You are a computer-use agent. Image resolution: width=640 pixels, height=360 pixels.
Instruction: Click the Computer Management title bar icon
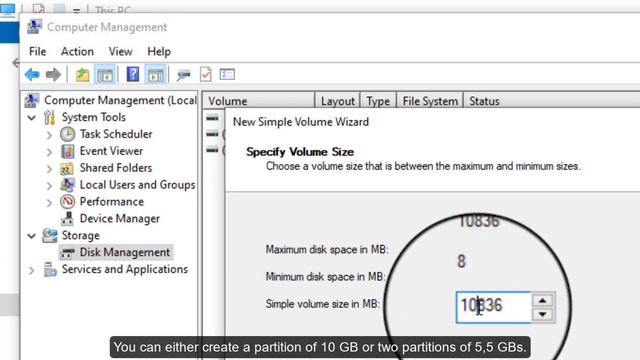(x=34, y=27)
